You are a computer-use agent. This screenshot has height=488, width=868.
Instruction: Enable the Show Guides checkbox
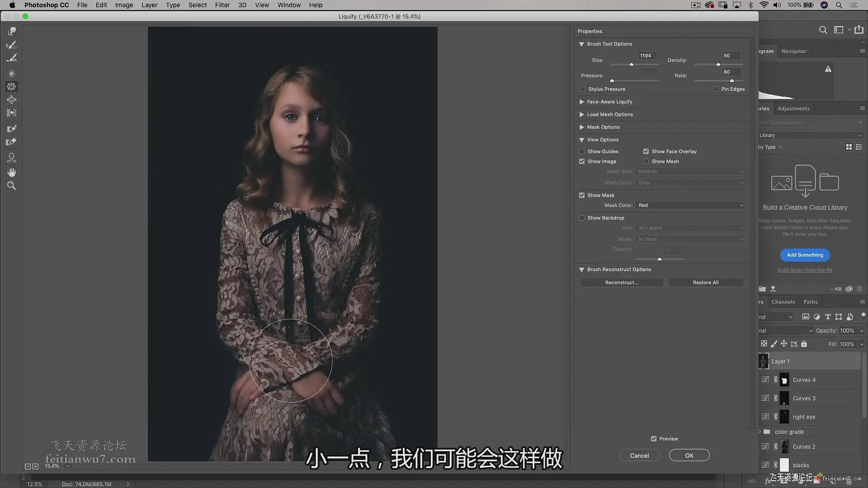click(582, 151)
